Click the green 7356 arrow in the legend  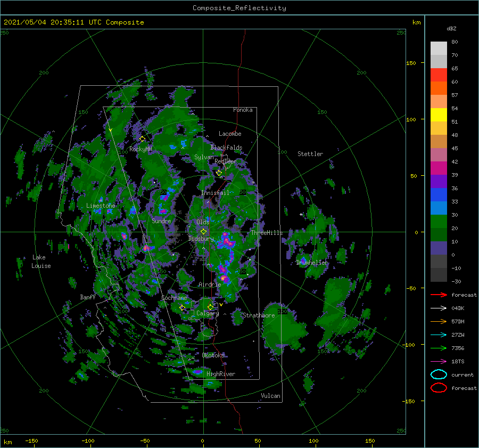point(439,348)
